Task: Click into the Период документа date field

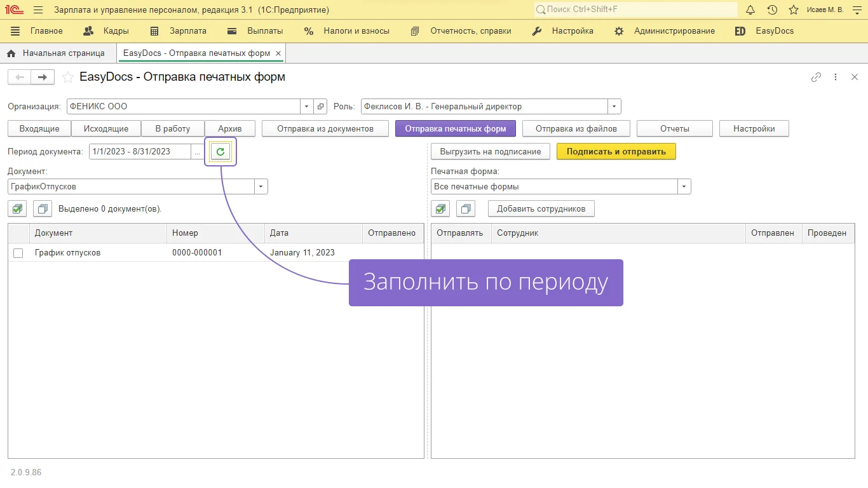Action: pyautogui.click(x=139, y=152)
